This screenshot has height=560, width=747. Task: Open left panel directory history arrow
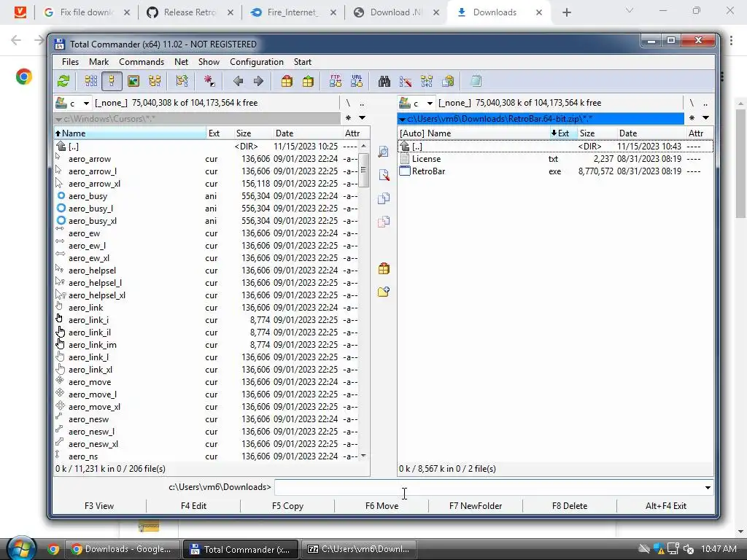tap(362, 118)
